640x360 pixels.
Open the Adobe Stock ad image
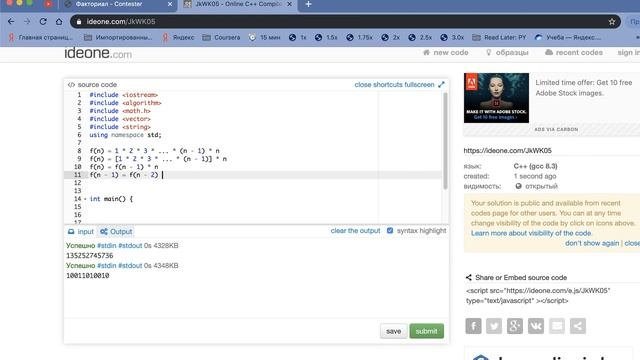(x=496, y=98)
